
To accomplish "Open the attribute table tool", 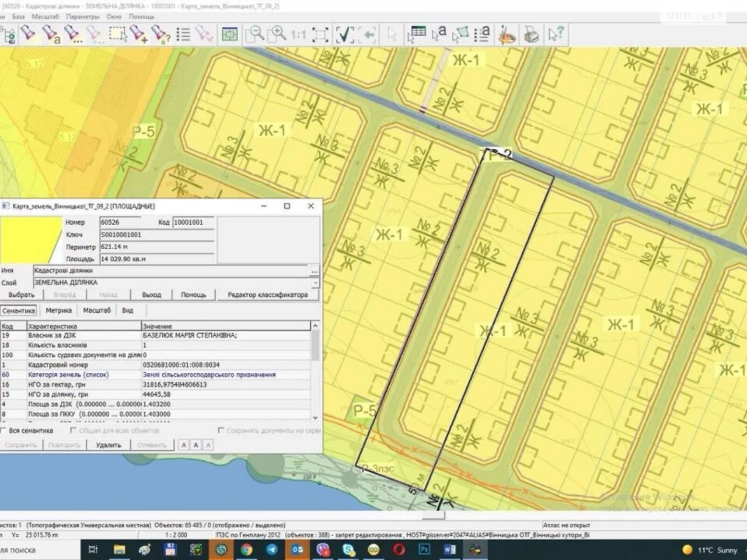I will tap(417, 34).
